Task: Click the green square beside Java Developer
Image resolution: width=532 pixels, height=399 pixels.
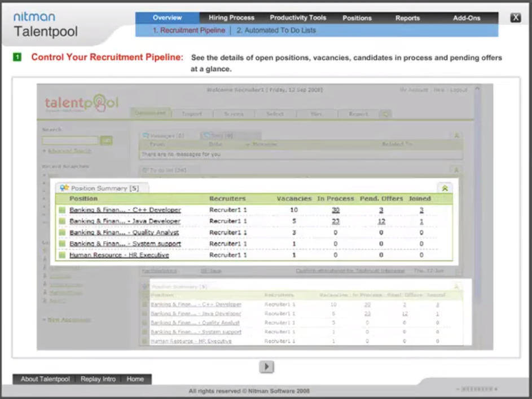Action: coord(62,221)
